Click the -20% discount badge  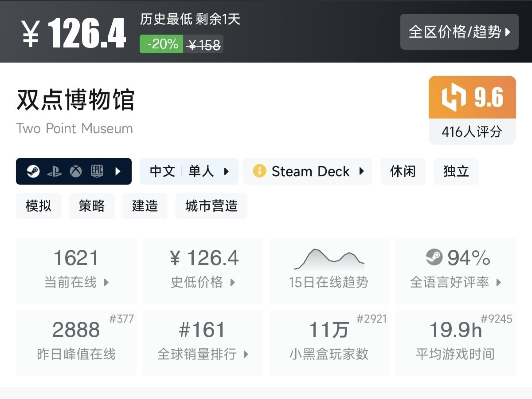tap(161, 44)
